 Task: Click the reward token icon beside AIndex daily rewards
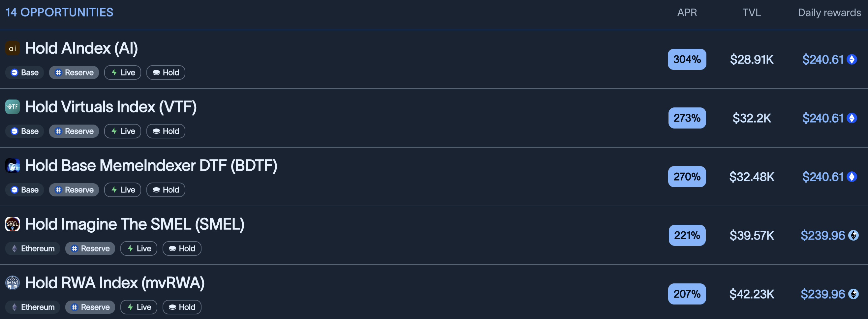pyautogui.click(x=852, y=59)
